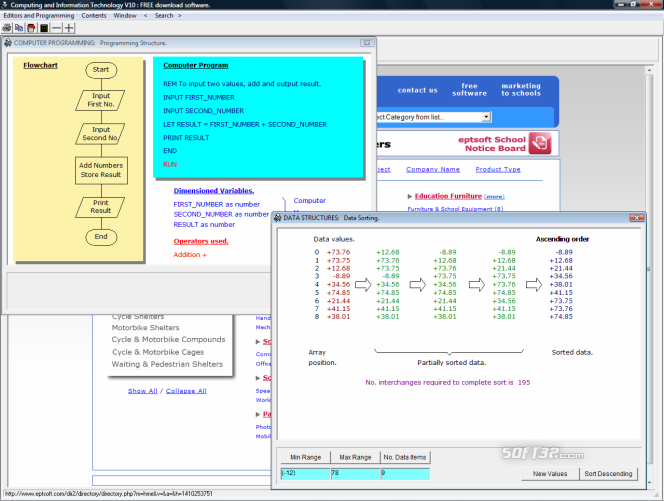This screenshot has height=501, width=664.
Task: Click the print icon in toolbar
Action: pos(9,28)
